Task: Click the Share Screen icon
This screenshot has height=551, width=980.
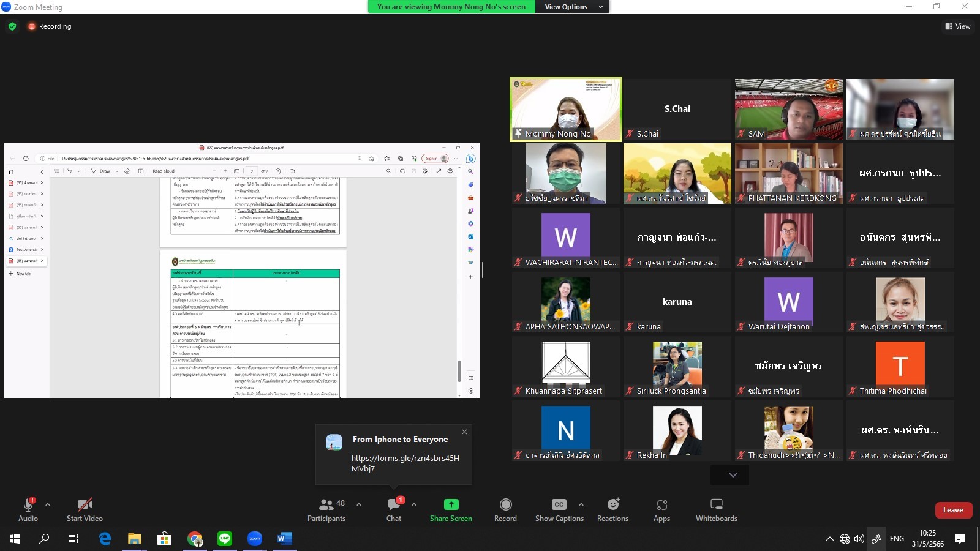Action: [x=451, y=504]
